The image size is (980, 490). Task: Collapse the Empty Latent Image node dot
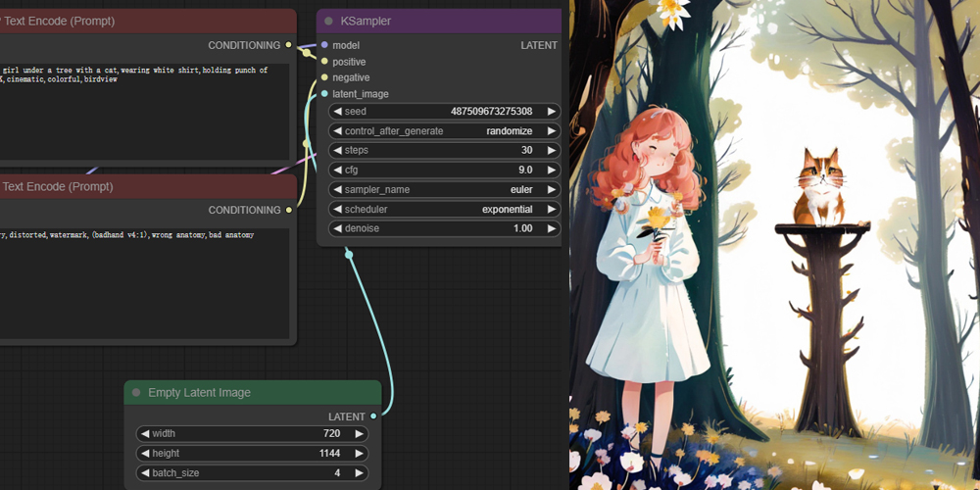pyautogui.click(x=136, y=393)
